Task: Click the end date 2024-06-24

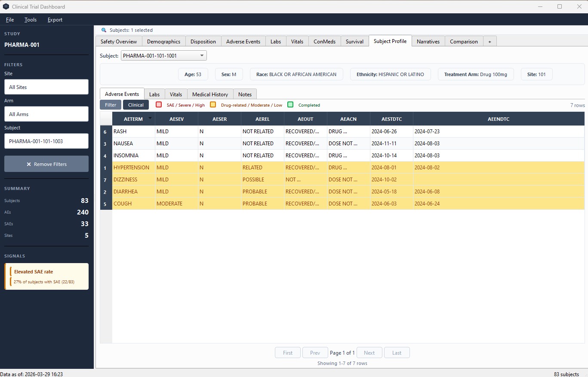Action: point(499,204)
